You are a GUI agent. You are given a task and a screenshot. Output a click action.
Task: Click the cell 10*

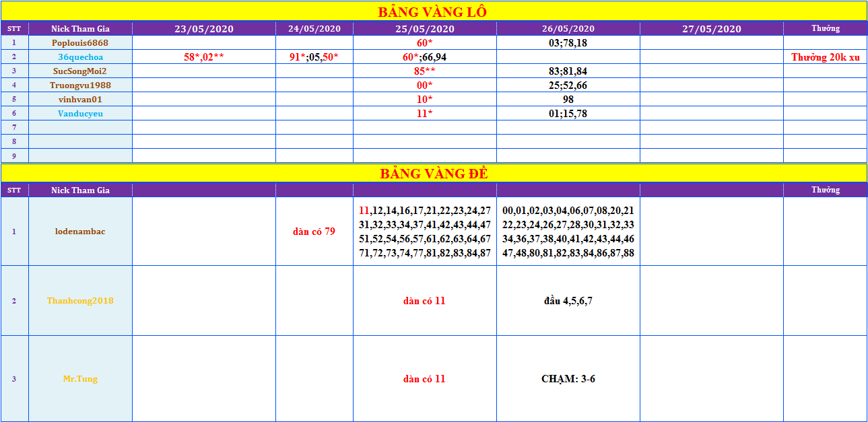click(x=425, y=99)
